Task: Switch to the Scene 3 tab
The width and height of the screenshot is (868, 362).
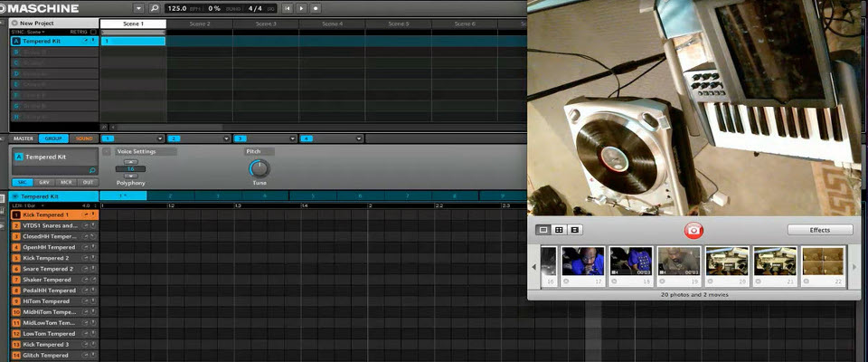Action: click(x=266, y=24)
